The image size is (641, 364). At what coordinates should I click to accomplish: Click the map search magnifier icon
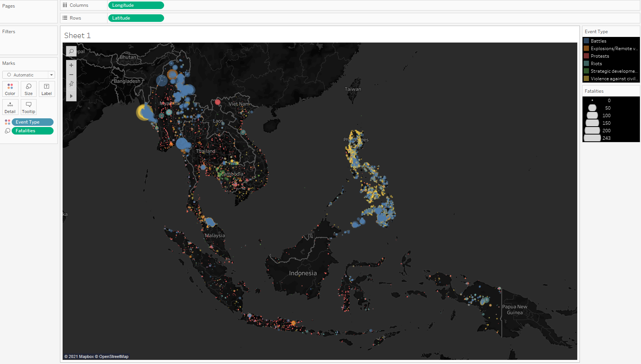point(71,51)
